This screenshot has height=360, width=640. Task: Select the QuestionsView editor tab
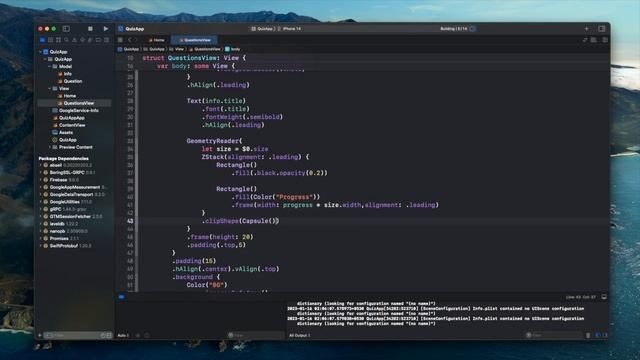195,40
